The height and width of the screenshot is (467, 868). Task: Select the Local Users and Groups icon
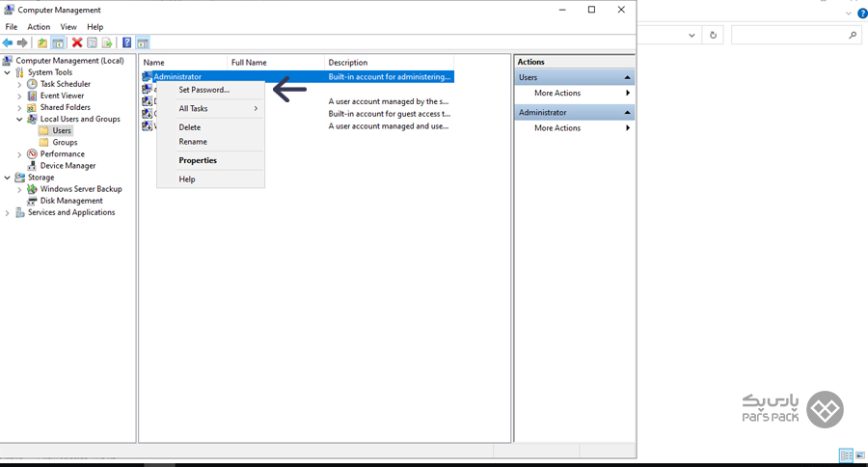[32, 119]
